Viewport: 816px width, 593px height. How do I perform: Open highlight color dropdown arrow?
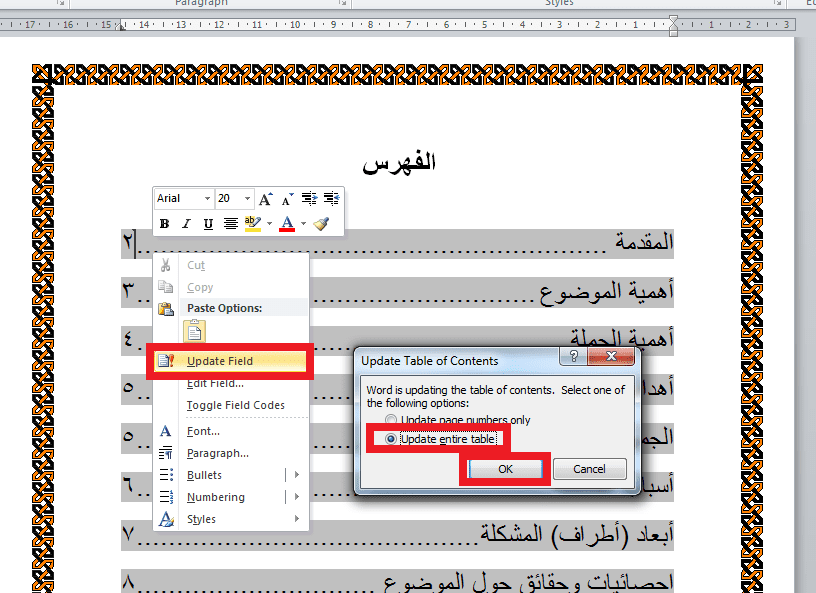click(x=270, y=224)
